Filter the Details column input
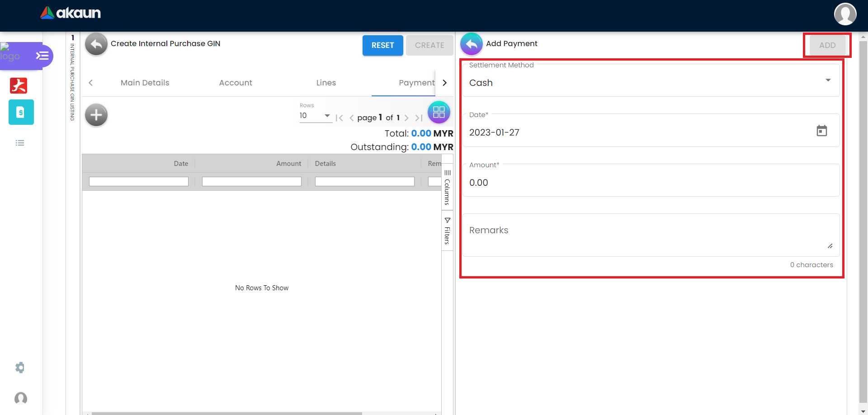The width and height of the screenshot is (868, 415). (364, 182)
